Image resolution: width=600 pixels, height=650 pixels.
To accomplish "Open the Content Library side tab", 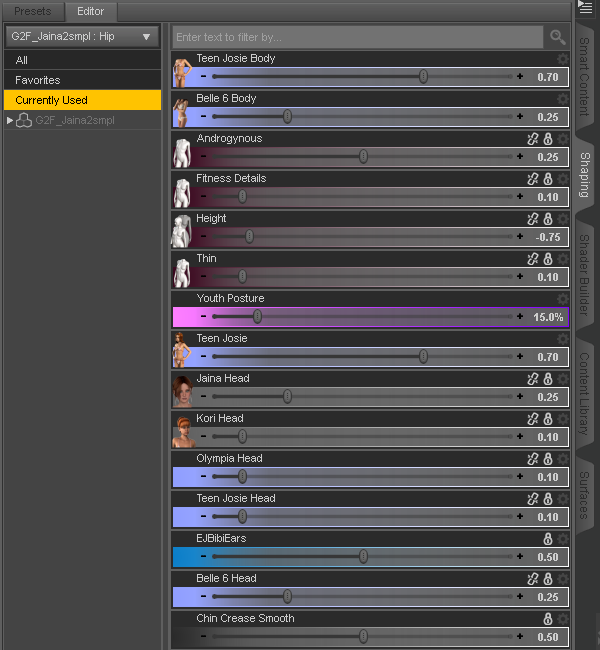I will pos(585,394).
